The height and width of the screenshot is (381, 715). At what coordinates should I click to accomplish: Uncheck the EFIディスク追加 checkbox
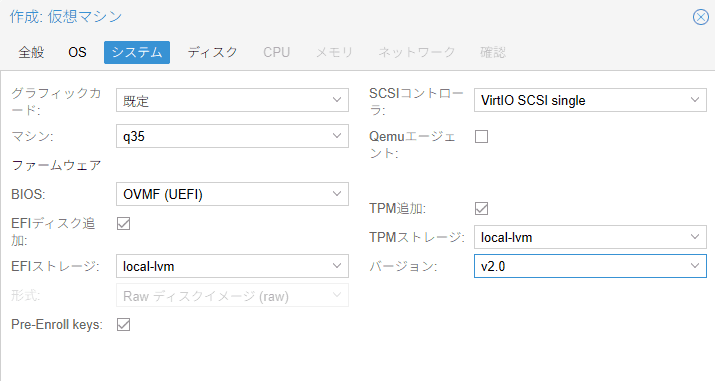pos(124,223)
